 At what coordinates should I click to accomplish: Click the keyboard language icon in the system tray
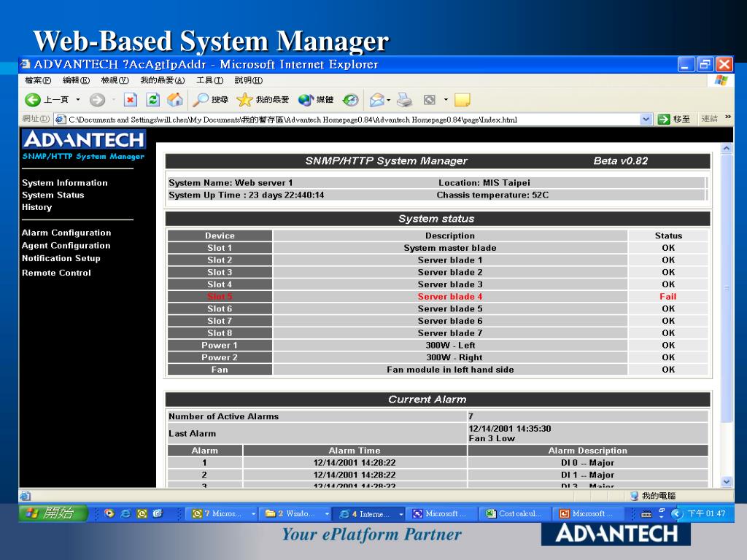coord(646,514)
